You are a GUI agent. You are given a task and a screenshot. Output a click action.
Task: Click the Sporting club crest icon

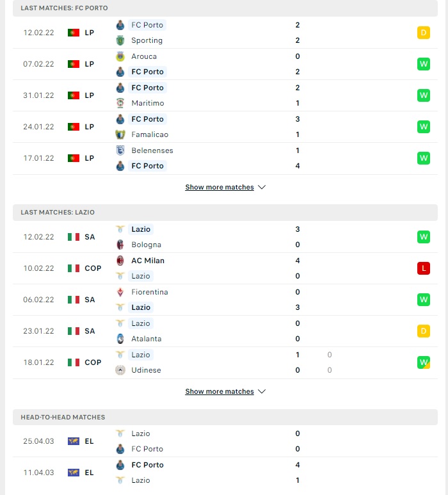coord(120,40)
